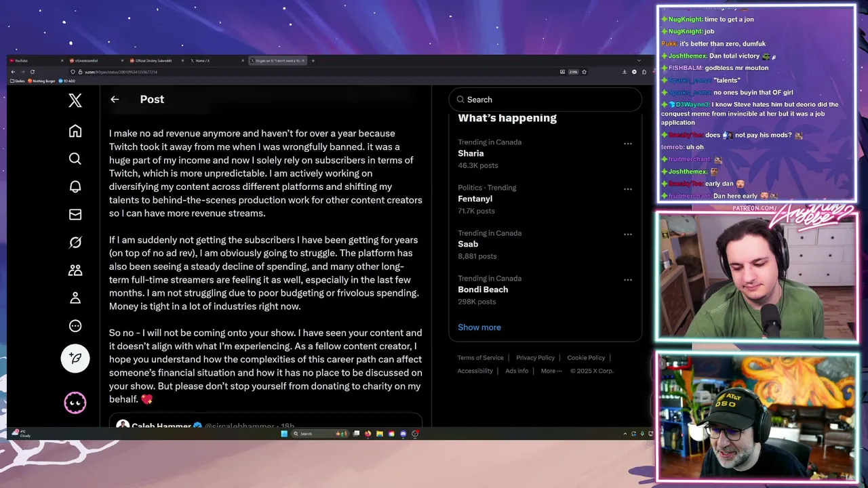Screen dimensions: 868x488
Task: Open browser downloads icon
Action: tap(625, 72)
